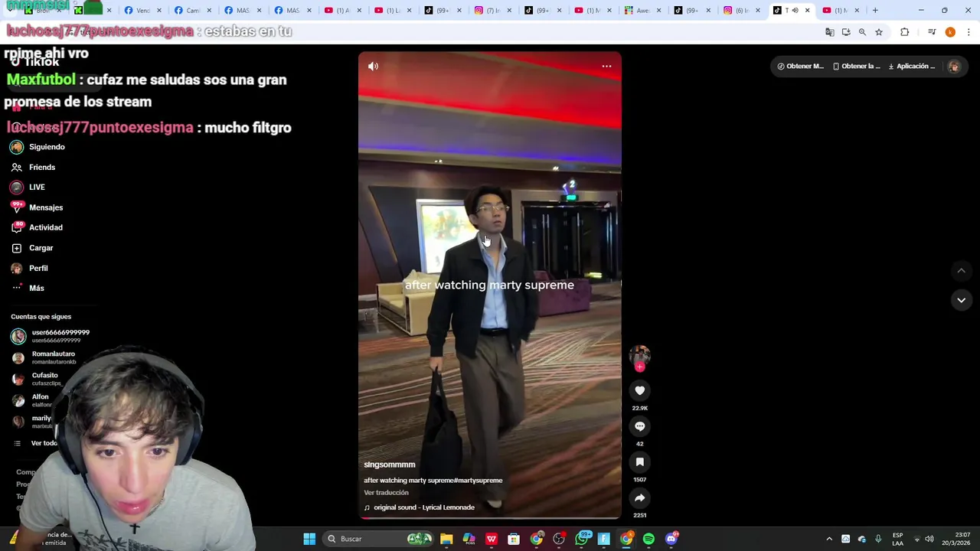Open followed account user66666999999
The width and height of the screenshot is (980, 551).
(51, 336)
